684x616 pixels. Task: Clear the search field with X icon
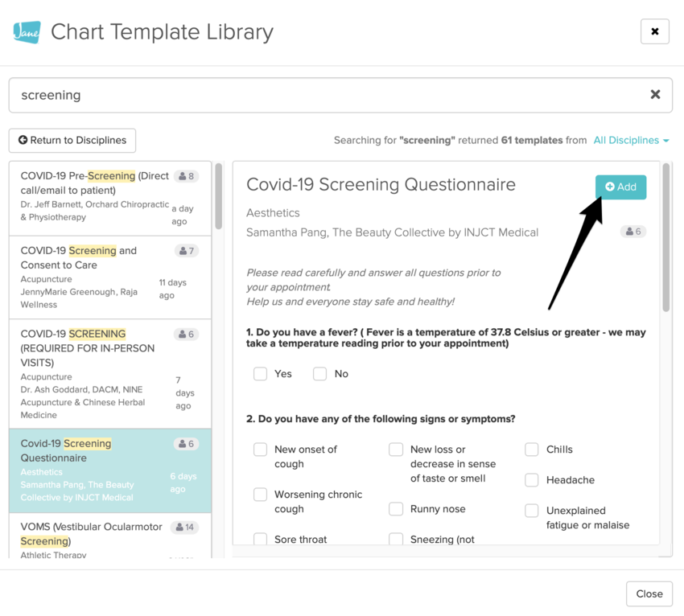pyautogui.click(x=655, y=95)
